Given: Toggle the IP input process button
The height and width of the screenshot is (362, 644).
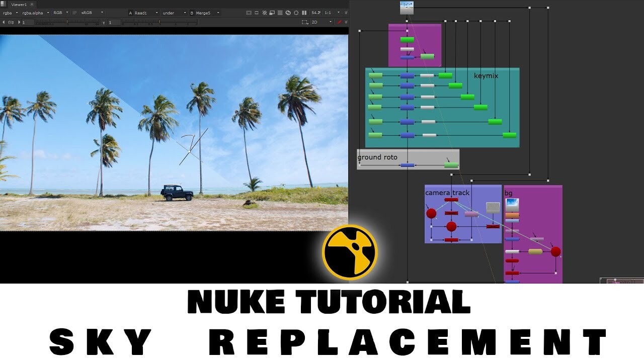Looking at the screenshot, I should coord(74,13).
